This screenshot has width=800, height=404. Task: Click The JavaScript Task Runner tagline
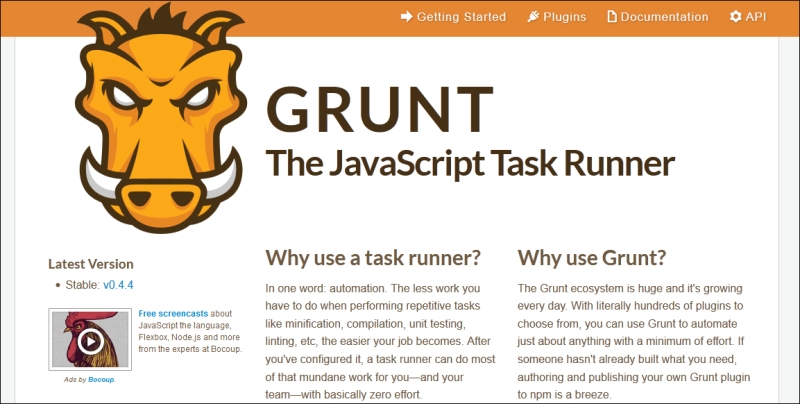point(470,164)
